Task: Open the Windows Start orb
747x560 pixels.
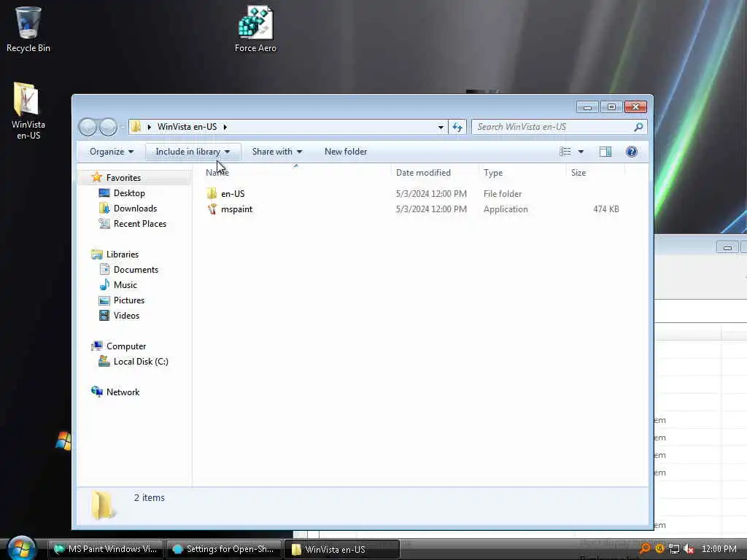Action: pyautogui.click(x=21, y=548)
